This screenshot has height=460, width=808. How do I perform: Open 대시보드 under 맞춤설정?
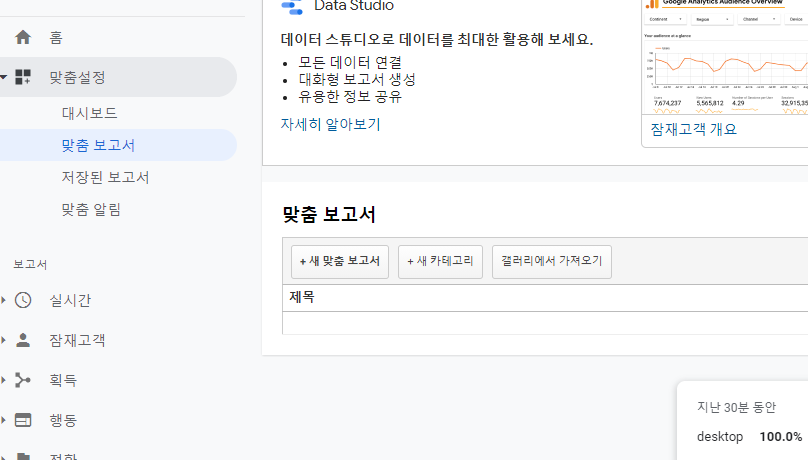[x=90, y=113]
